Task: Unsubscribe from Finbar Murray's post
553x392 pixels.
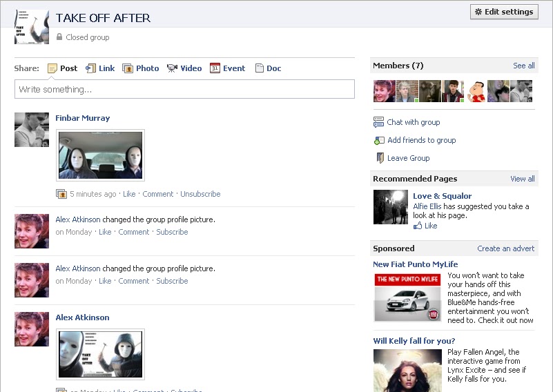Action: pos(200,194)
